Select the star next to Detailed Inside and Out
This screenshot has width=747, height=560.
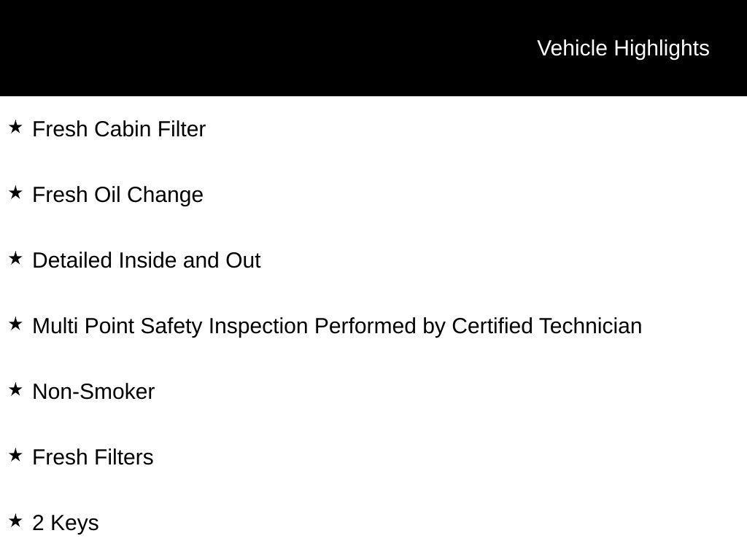click(x=15, y=259)
